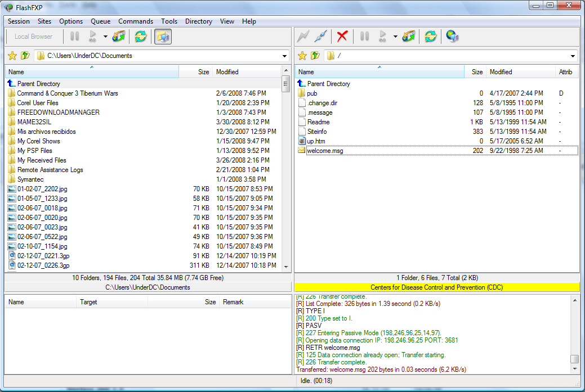The image size is (585, 392).
Task: Refresh the local Documents listing
Action: [140, 35]
